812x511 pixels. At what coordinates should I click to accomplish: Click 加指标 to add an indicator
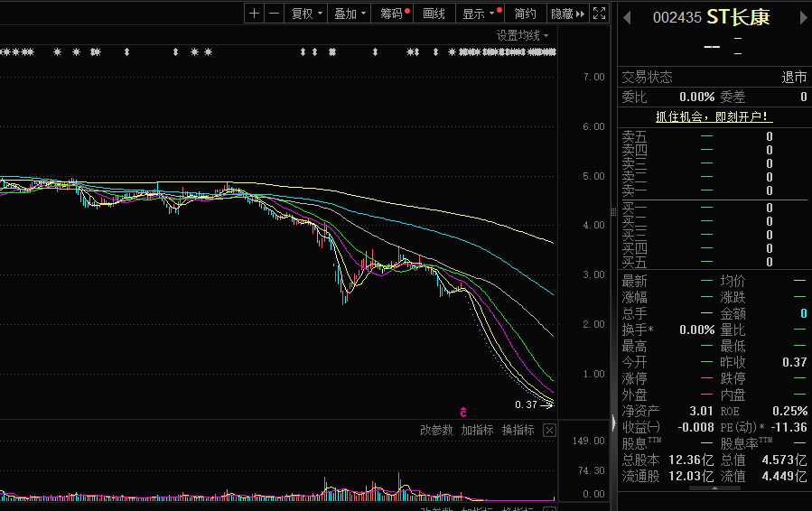[477, 431]
